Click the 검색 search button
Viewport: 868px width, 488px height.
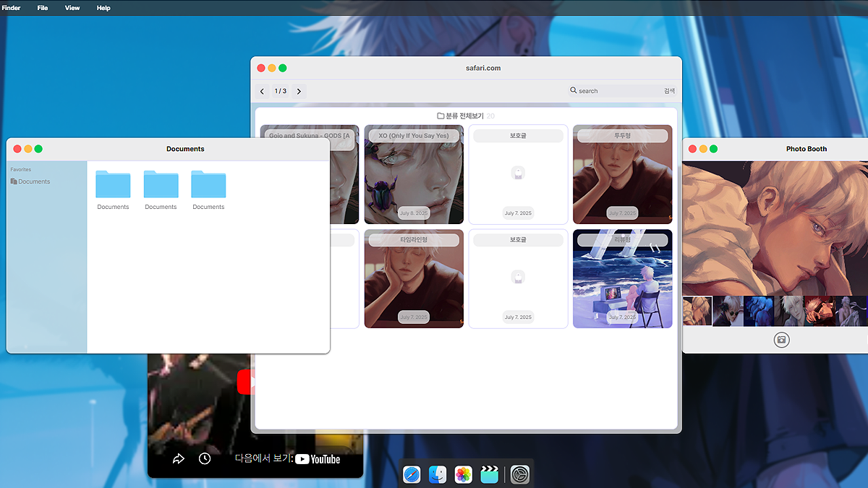[x=669, y=91]
